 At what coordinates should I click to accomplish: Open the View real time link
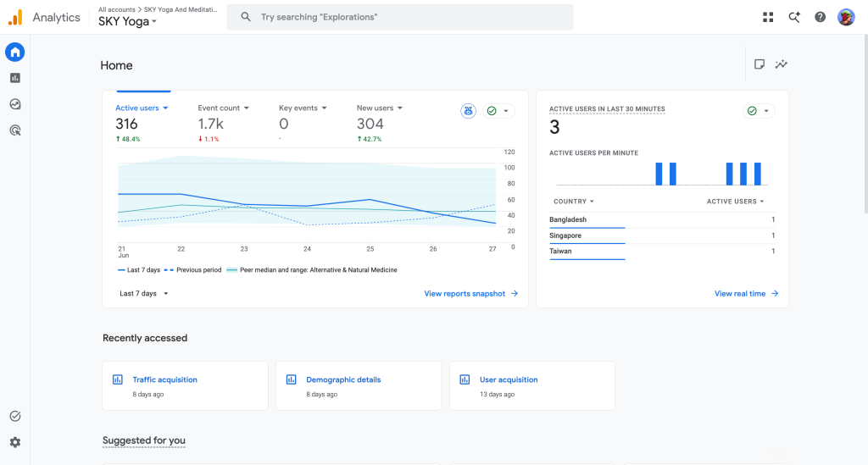(746, 294)
